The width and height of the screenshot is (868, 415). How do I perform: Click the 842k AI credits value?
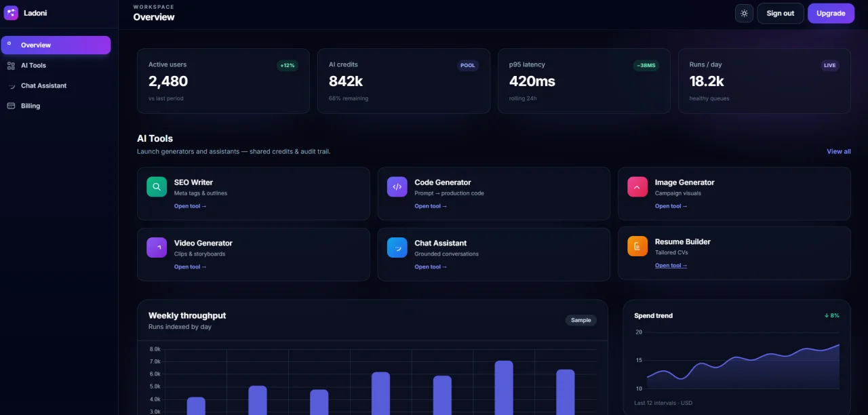pos(346,81)
